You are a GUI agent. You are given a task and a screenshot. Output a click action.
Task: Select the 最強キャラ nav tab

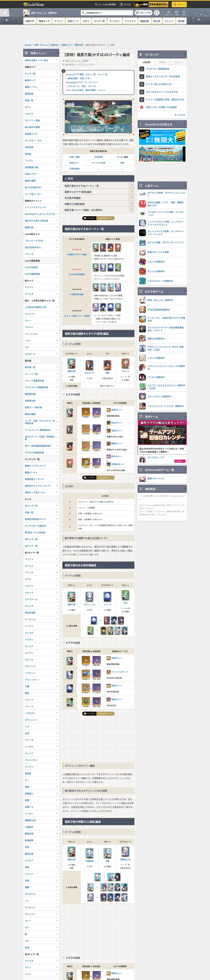tap(44, 21)
